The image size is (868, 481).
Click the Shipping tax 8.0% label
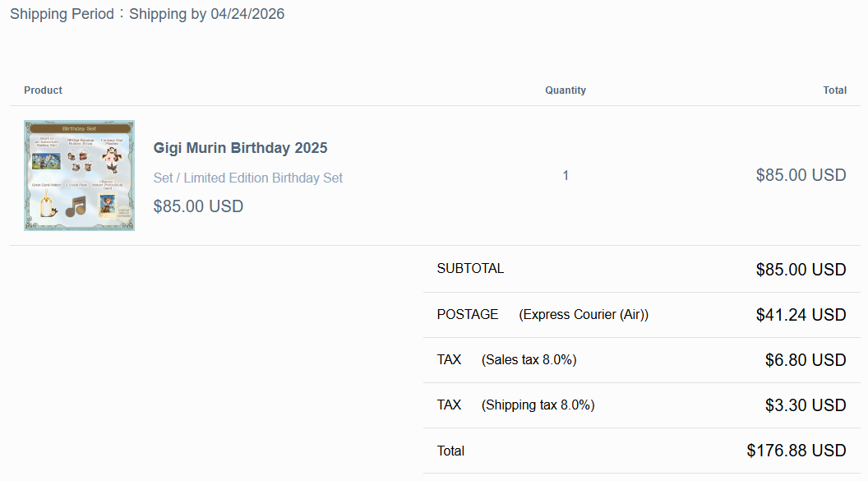pos(538,405)
